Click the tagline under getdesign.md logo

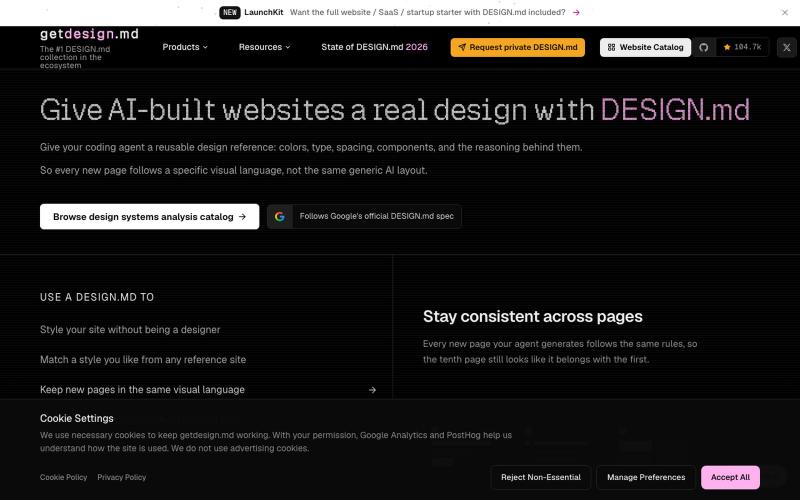(x=75, y=57)
